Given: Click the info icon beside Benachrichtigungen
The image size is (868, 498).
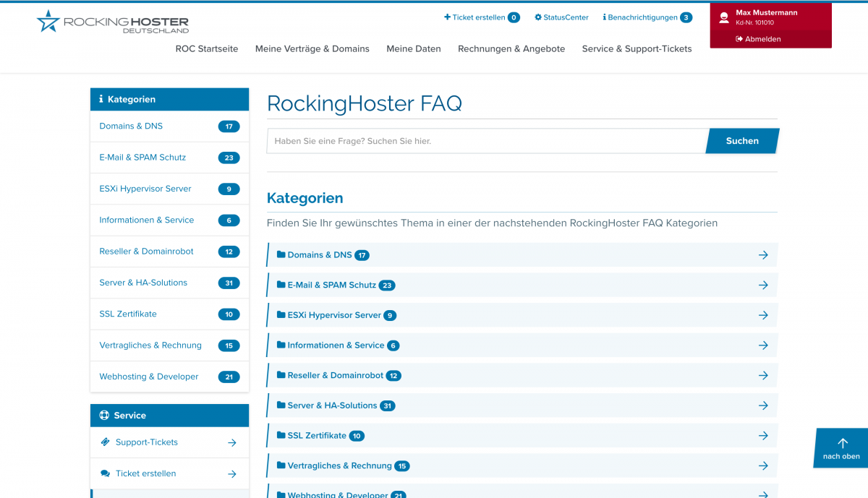Looking at the screenshot, I should (x=604, y=17).
